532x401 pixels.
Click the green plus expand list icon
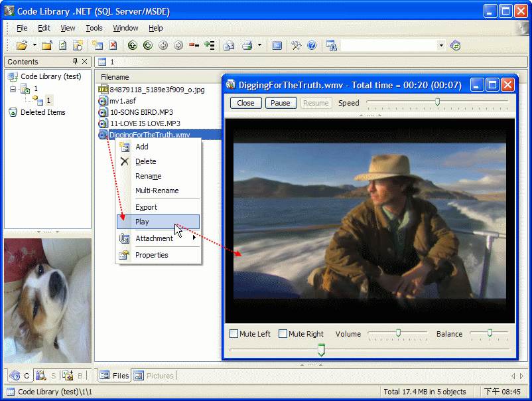pyautogui.click(x=210, y=45)
